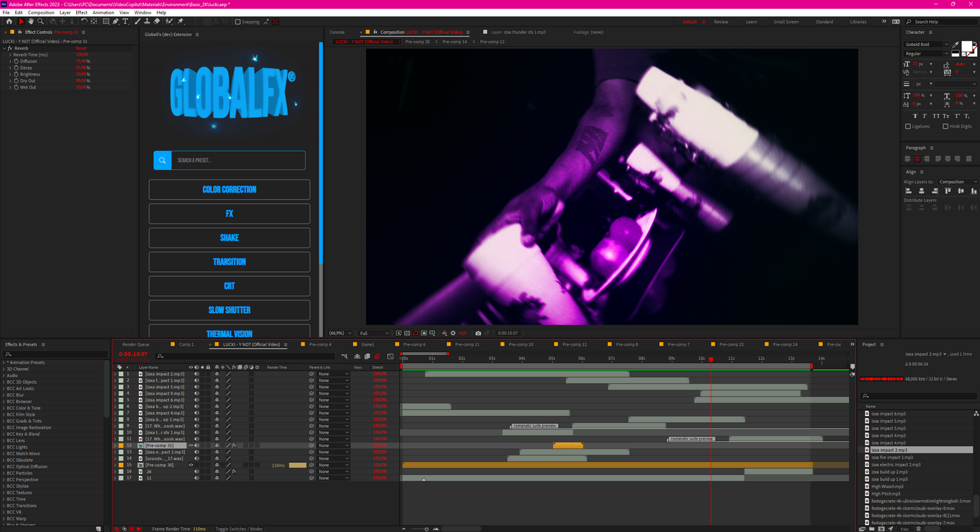Click the center text alignment icon
Screen dimensions: 980x532
917,159
